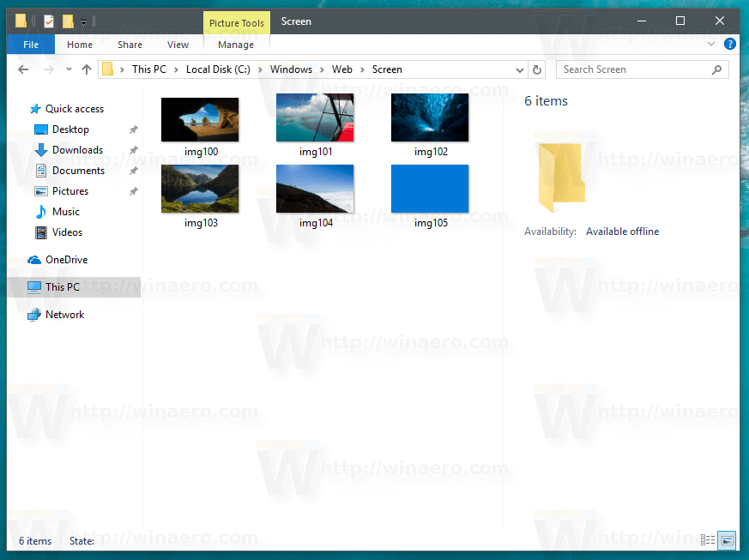Click the 6 items status bar text
Viewport: 749px width, 560px height.
pyautogui.click(x=35, y=541)
